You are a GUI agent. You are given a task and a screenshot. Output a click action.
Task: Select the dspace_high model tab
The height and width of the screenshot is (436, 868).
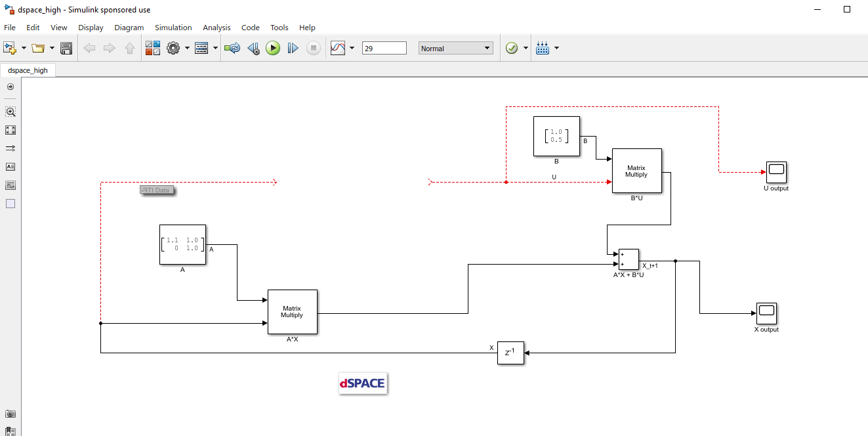tap(28, 70)
